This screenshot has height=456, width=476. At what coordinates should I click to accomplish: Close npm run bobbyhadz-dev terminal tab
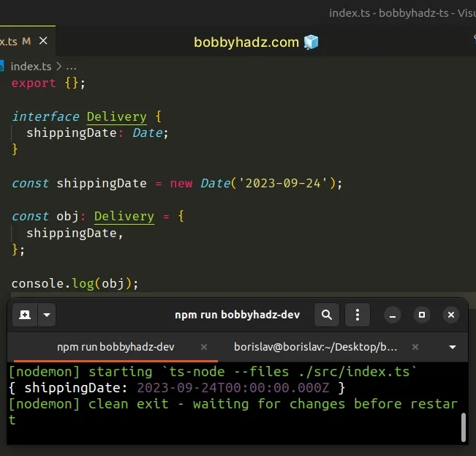pos(204,347)
